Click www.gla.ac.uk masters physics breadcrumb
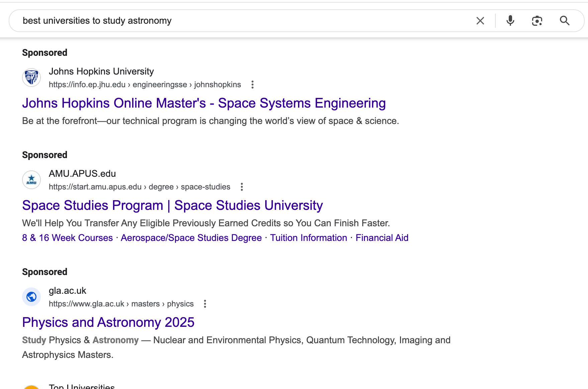 121,304
